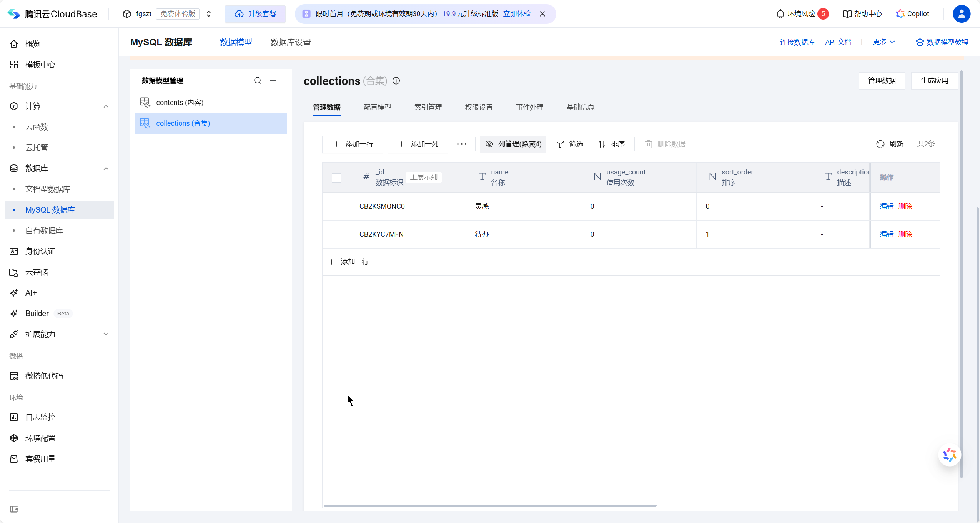980x523 pixels.
Task: Open floating Copilot assistant bubble
Action: [x=949, y=455]
